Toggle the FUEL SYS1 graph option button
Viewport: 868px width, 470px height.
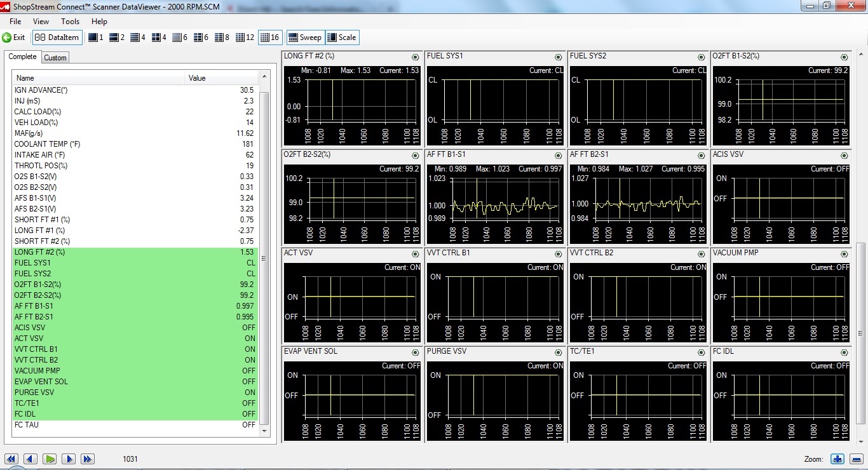(559, 57)
